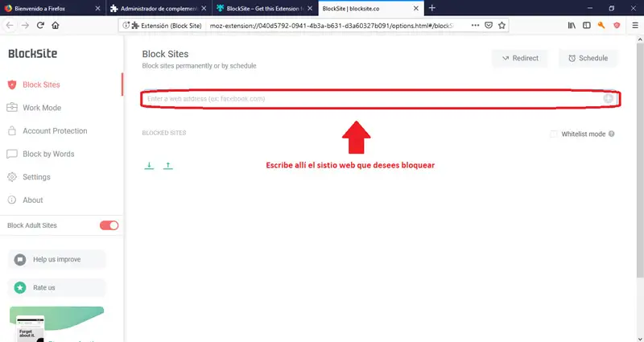Click the site information icon in address bar
This screenshot has height=342, width=644.
click(x=126, y=26)
